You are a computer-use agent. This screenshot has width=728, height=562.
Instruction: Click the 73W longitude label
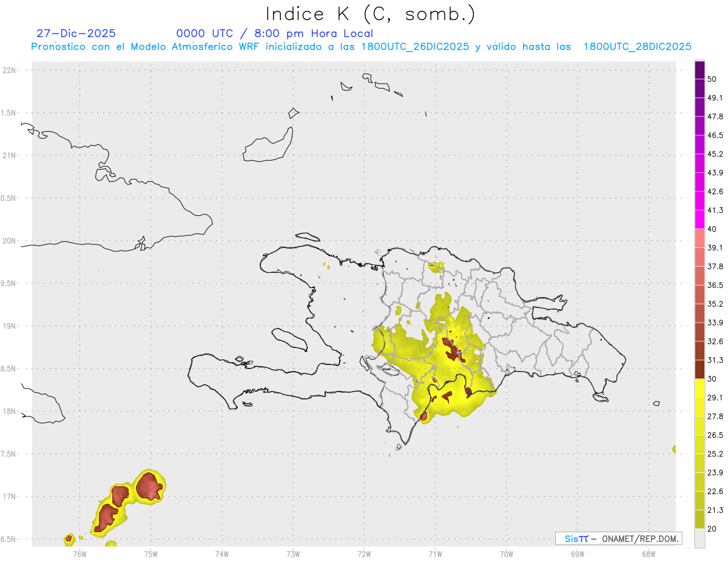pyautogui.click(x=293, y=554)
